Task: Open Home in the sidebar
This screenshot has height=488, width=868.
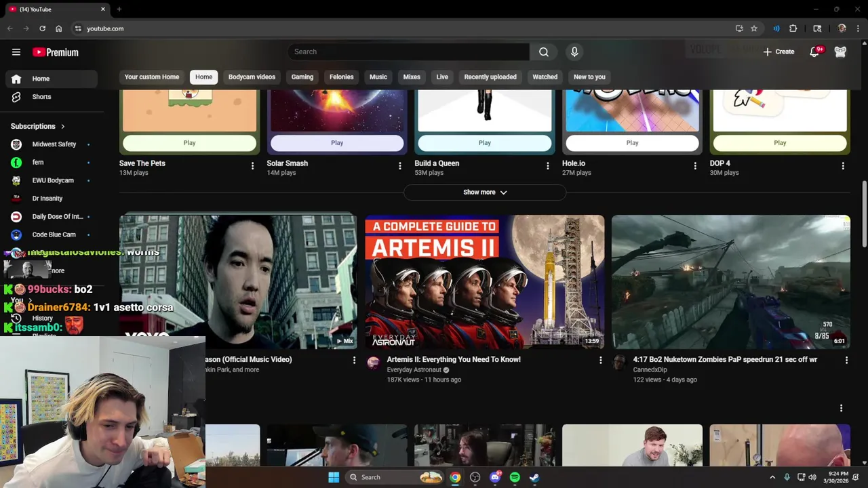Action: pyautogui.click(x=52, y=79)
